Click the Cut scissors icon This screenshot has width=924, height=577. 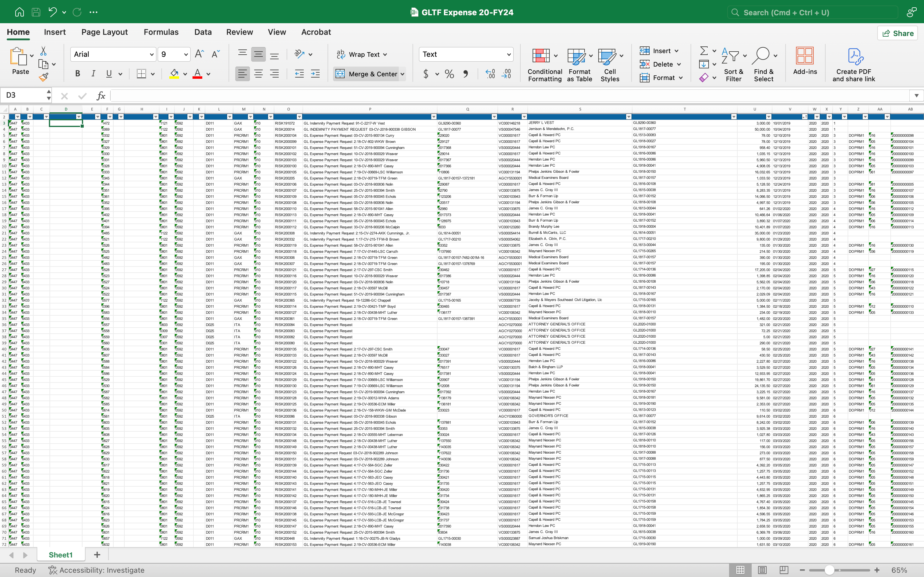tap(43, 51)
